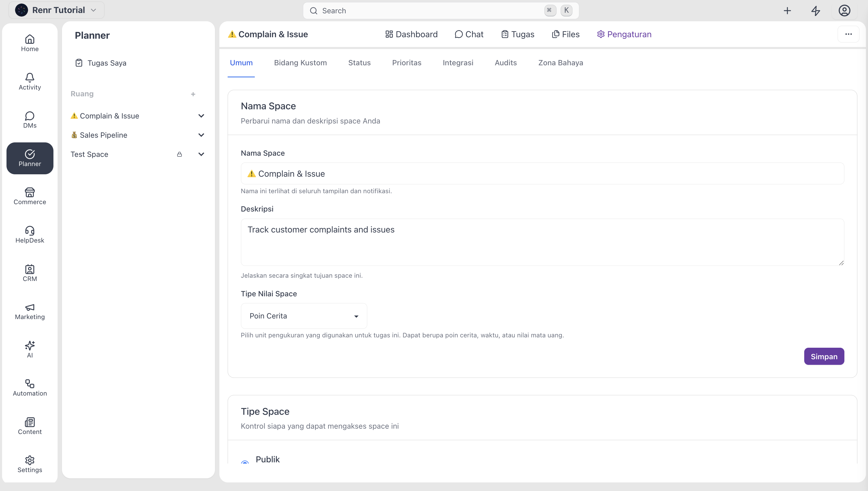Select the Publik radio option

[x=245, y=462]
